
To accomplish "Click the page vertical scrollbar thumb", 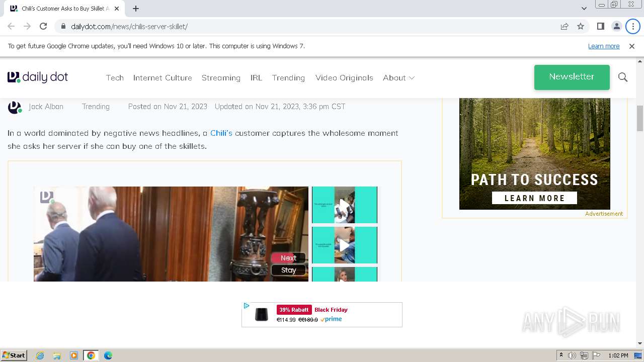I will [x=640, y=119].
